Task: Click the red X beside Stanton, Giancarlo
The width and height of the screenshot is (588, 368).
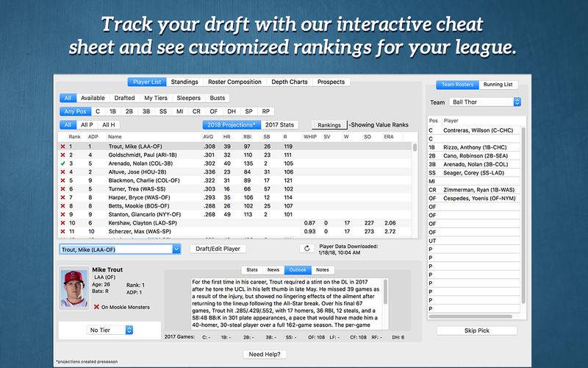Action: coord(62,214)
